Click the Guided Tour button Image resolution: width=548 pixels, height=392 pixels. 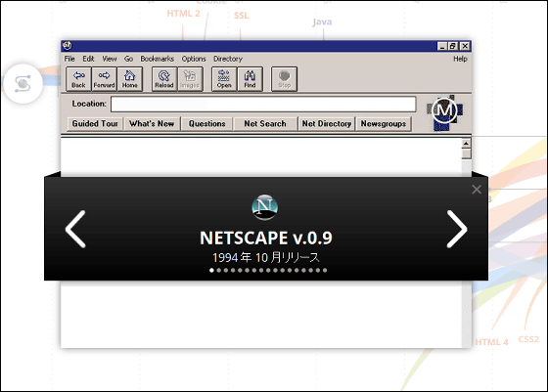click(95, 123)
